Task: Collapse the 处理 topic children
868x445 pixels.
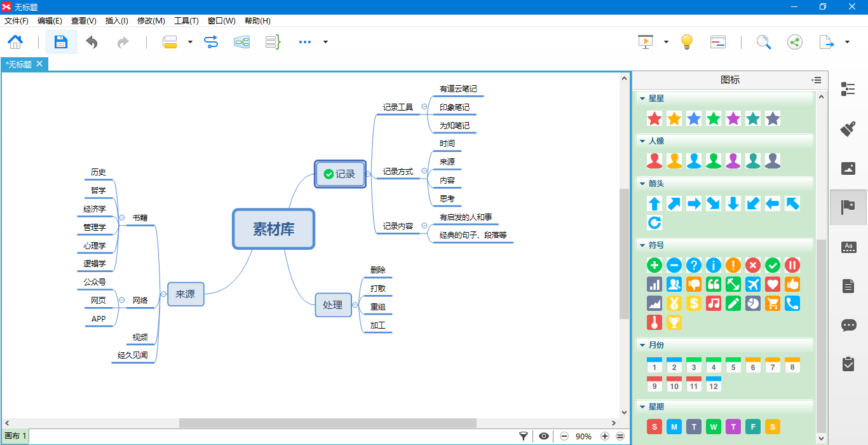Action: [355, 305]
